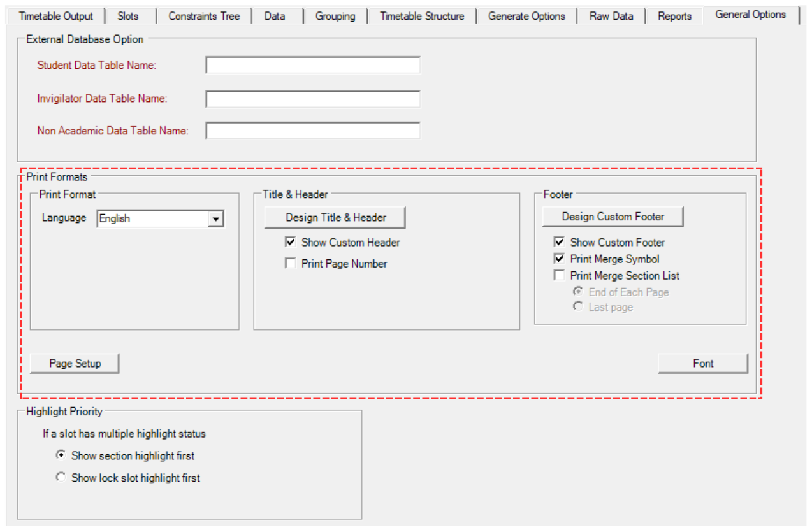Open the Font settings button
812x530 pixels.
coord(702,363)
